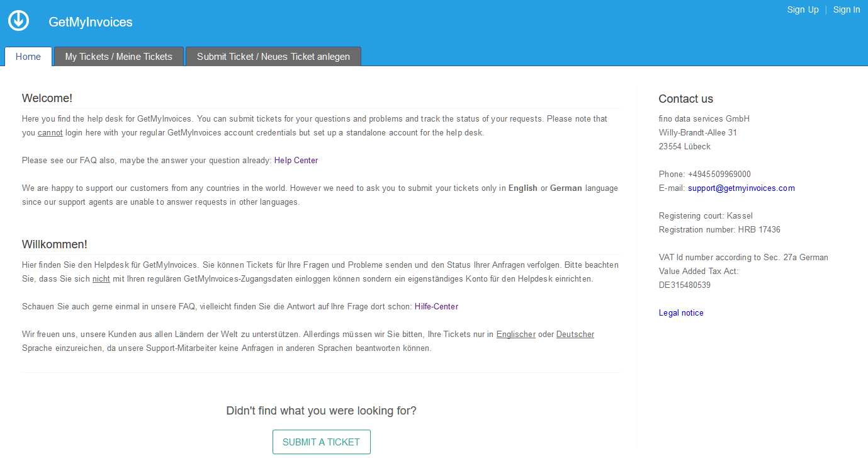Click the Registering court: Kassel line
Viewport: 868px width, 458px height.
[706, 215]
